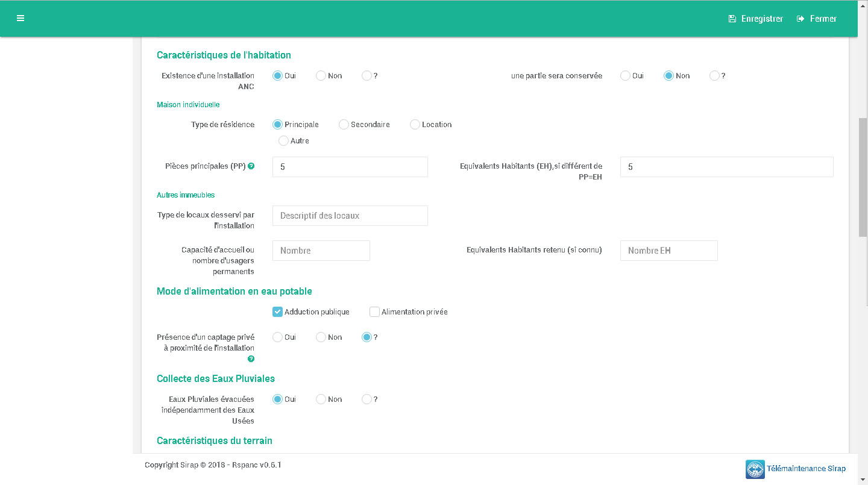
Task: Click the Descriptif des locaux input
Action: [x=350, y=216]
